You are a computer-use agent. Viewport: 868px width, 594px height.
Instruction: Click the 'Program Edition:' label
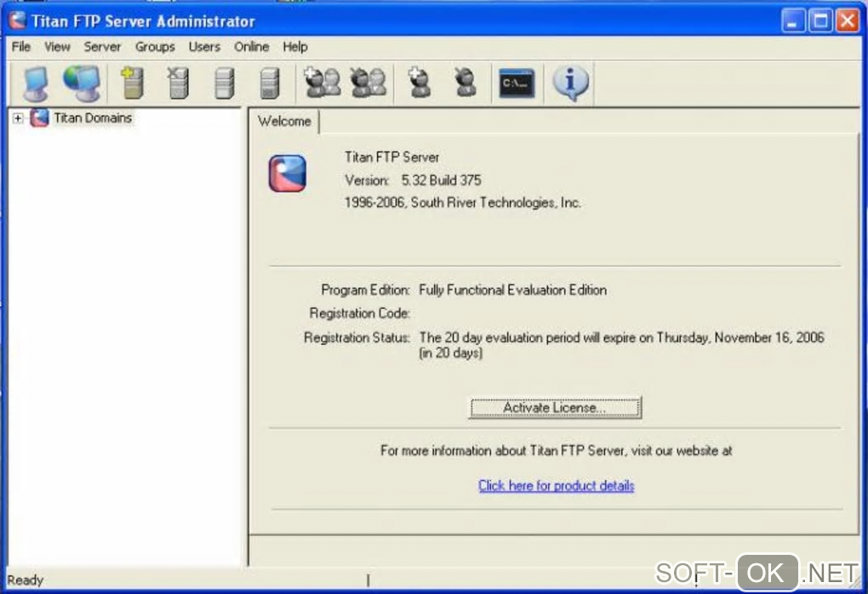pos(365,290)
